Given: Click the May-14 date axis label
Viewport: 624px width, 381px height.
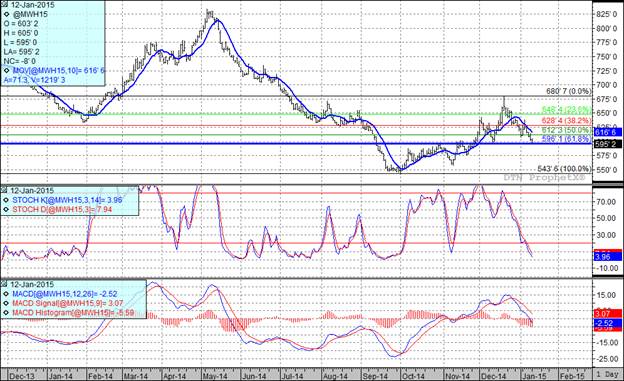Looking at the screenshot, I should 215,376.
